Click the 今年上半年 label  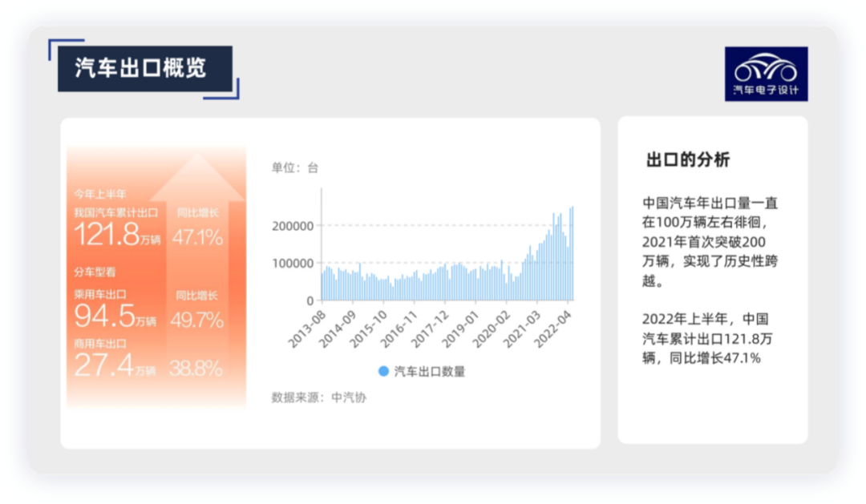pos(100,195)
